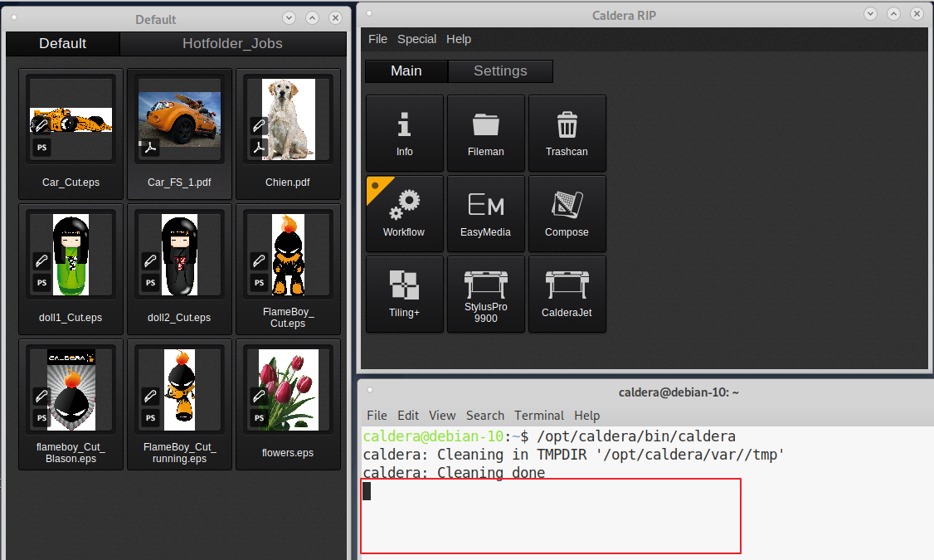The image size is (934, 560).
Task: Select the Chien.pdf dog image
Action: [288, 120]
